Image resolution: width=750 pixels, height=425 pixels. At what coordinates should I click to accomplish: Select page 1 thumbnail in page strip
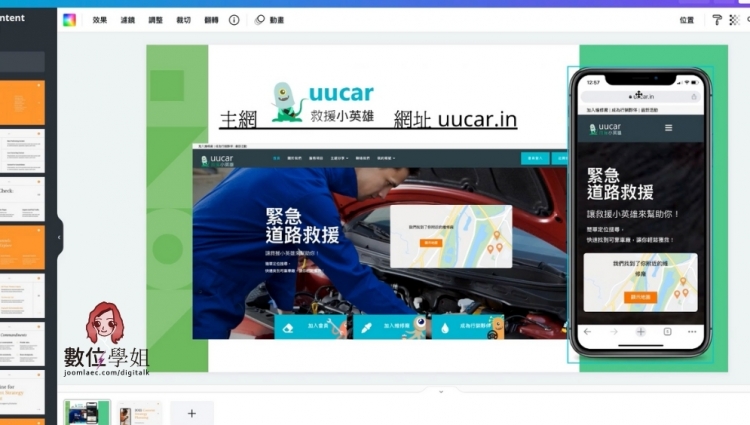87,413
